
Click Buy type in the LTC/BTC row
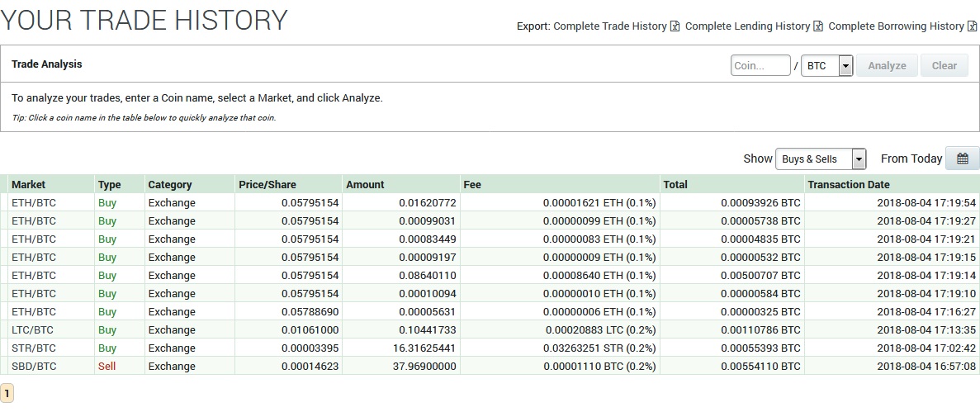pyautogui.click(x=107, y=329)
